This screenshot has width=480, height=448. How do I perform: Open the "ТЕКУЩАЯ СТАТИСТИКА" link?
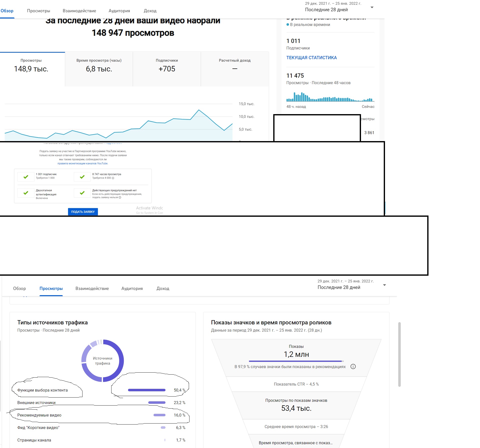click(311, 58)
